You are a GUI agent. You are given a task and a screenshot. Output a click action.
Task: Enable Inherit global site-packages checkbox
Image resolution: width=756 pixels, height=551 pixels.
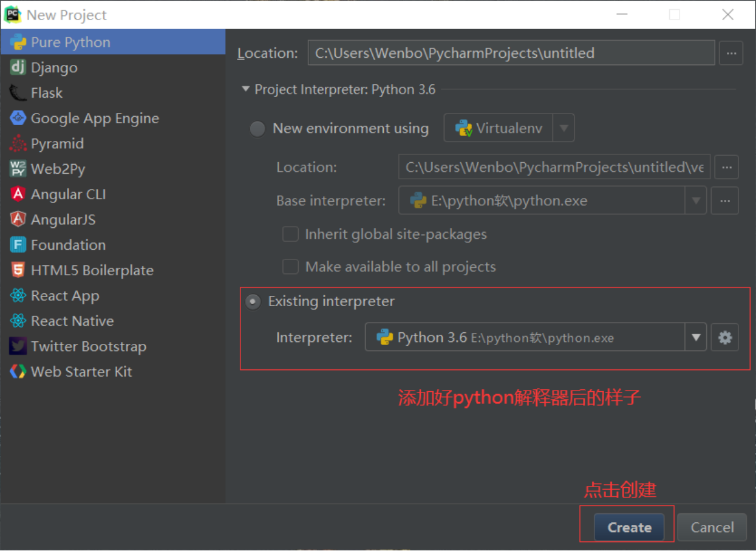point(291,234)
